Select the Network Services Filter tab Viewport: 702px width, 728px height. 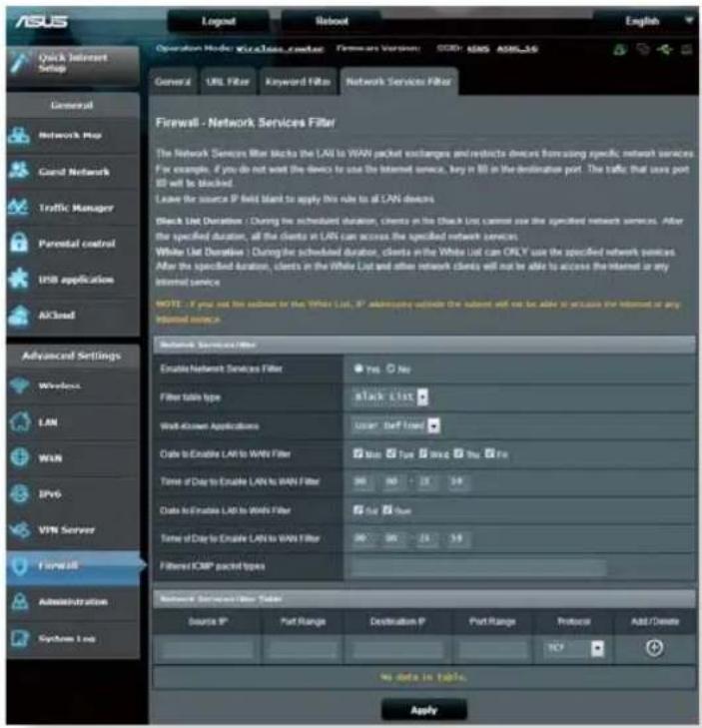[x=398, y=82]
